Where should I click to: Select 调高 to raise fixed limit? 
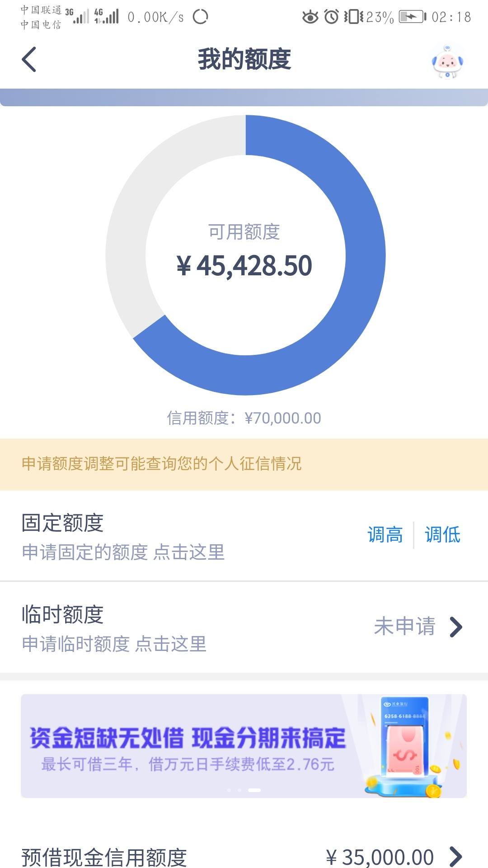pos(385,535)
